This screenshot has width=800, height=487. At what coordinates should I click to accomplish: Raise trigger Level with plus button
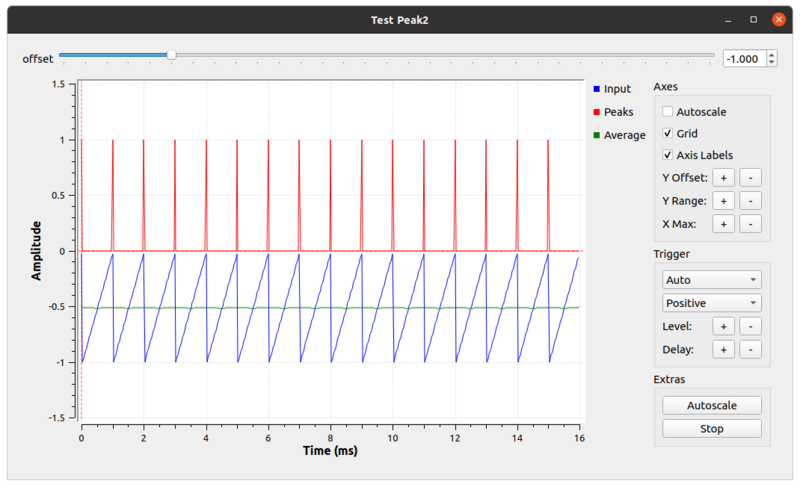tap(723, 326)
